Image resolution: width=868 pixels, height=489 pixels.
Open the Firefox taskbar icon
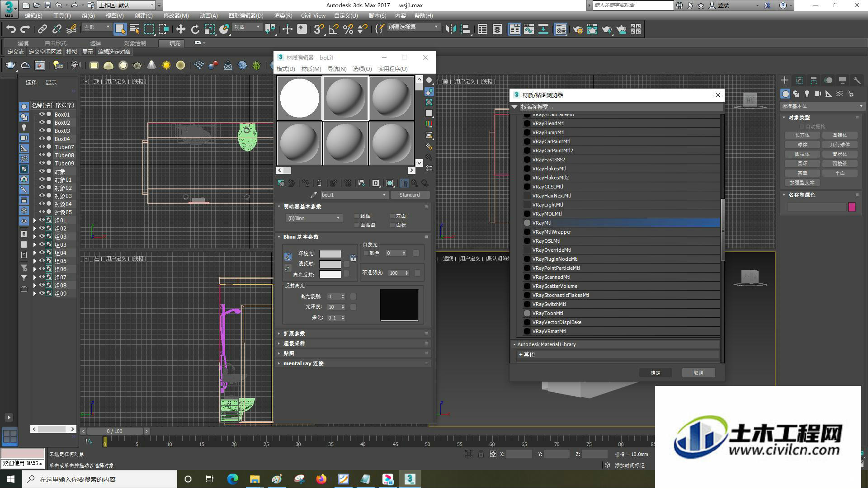(x=321, y=479)
